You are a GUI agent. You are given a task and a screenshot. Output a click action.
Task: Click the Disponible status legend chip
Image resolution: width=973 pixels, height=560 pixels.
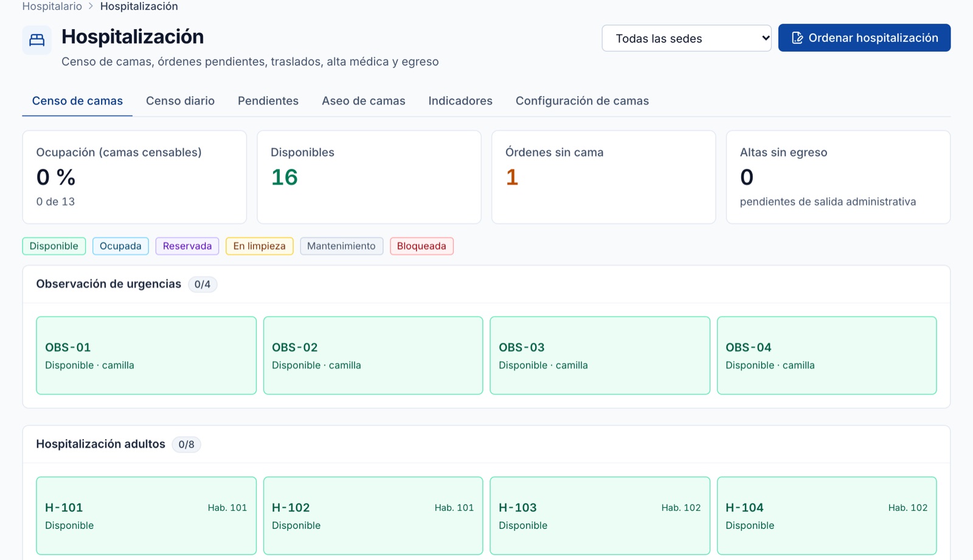[54, 246]
